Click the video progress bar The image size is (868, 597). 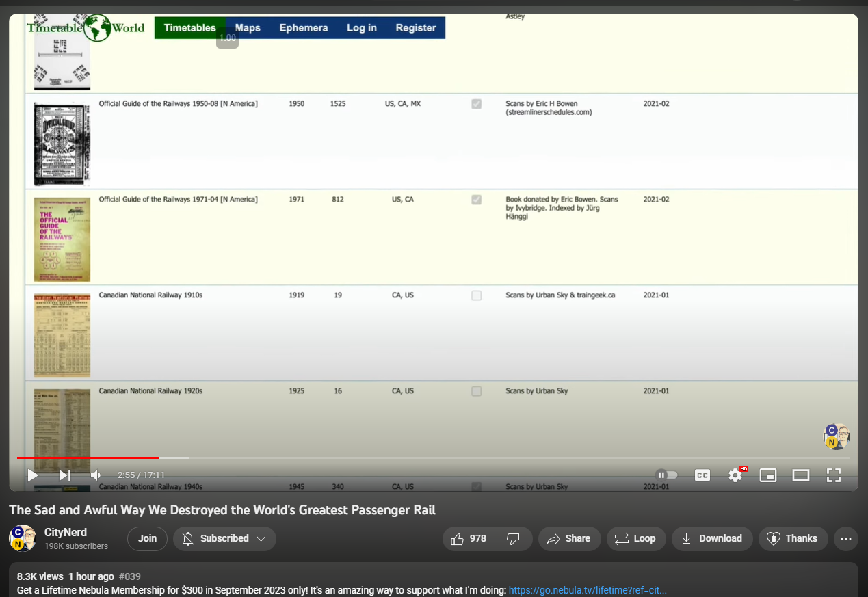pos(434,457)
